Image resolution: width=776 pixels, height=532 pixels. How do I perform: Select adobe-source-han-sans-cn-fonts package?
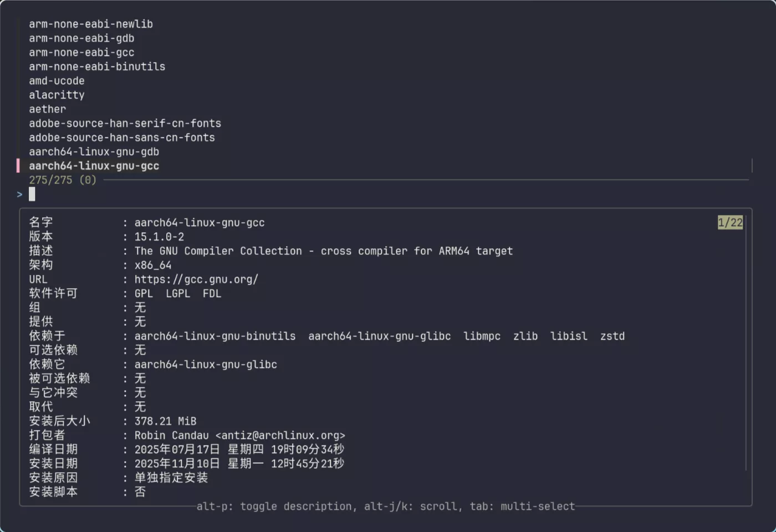(x=122, y=137)
